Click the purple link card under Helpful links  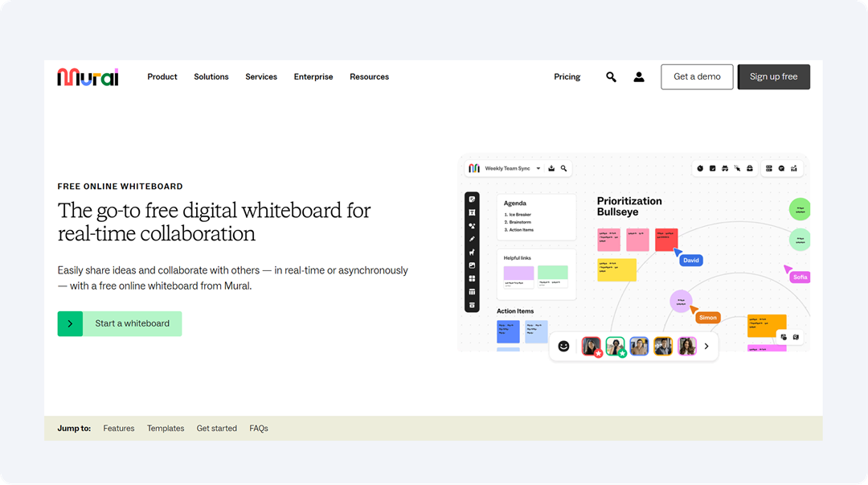click(518, 277)
